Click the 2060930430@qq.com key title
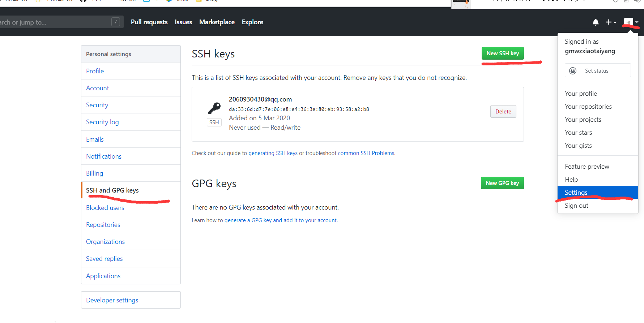Screen dimensions: 644x323 click(x=260, y=99)
